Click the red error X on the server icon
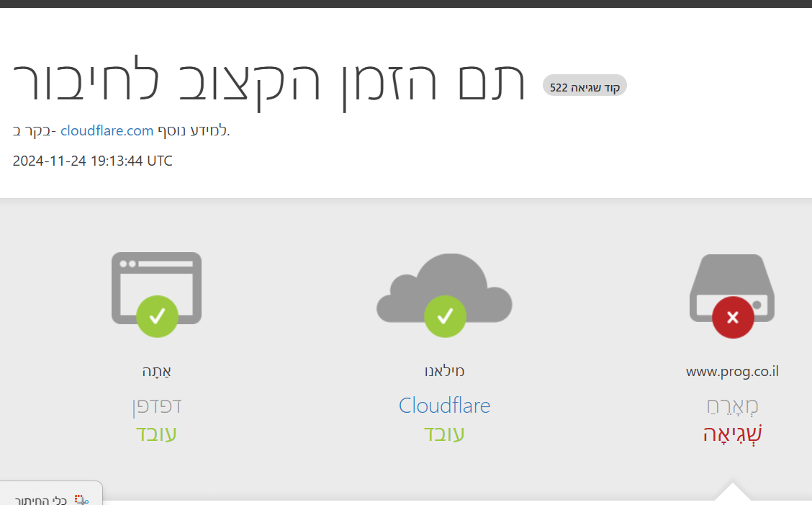The width and height of the screenshot is (812, 505). click(732, 317)
